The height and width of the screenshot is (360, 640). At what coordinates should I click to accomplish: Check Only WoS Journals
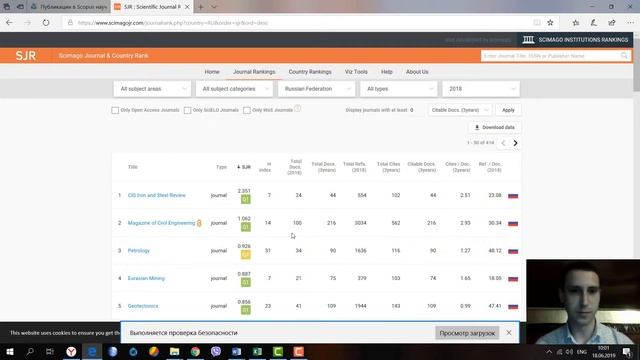point(247,110)
